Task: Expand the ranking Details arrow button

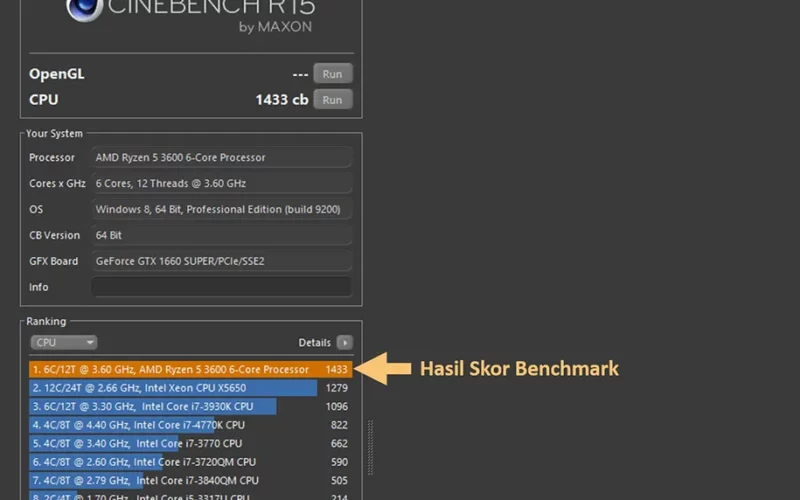Action: click(x=345, y=342)
